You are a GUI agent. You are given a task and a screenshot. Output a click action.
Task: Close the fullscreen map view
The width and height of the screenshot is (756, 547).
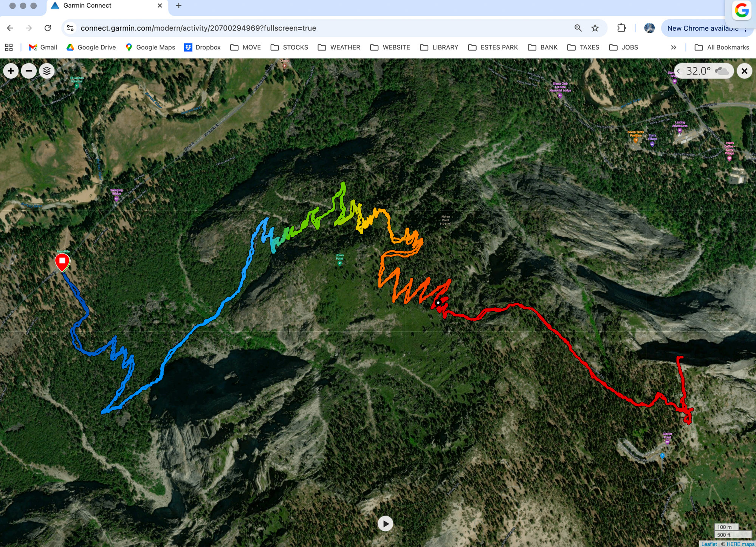(744, 71)
